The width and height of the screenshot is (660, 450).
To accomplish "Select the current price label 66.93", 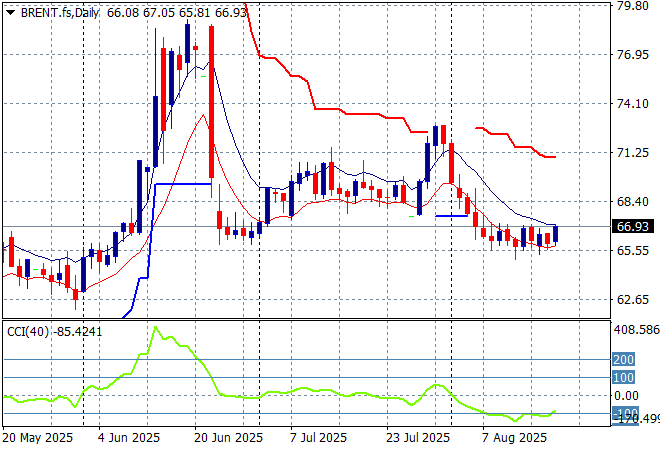I will (x=631, y=227).
